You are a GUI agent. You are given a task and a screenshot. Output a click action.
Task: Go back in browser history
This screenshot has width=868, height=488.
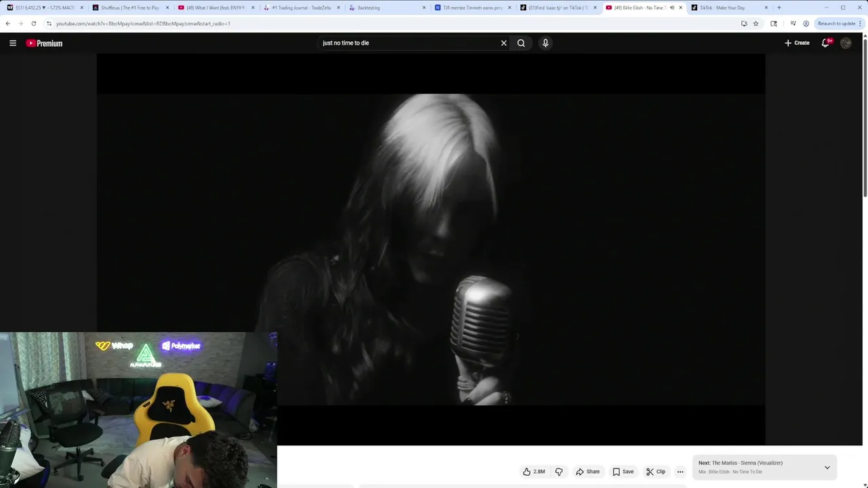pos(7,23)
